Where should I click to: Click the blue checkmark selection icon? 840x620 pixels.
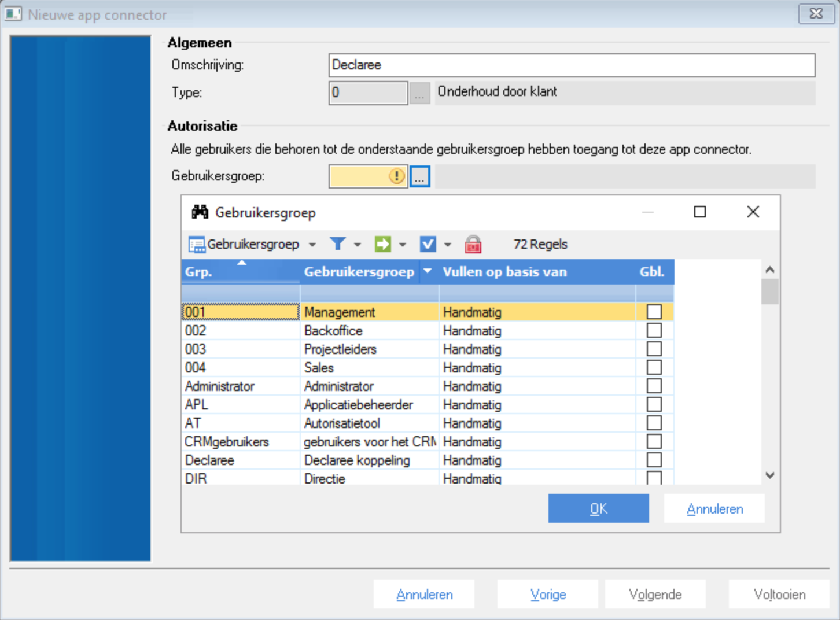coord(428,244)
